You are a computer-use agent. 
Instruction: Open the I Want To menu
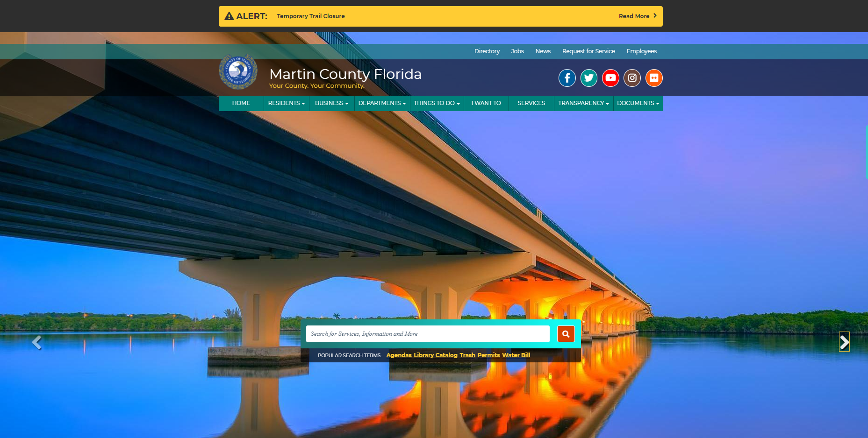click(486, 103)
